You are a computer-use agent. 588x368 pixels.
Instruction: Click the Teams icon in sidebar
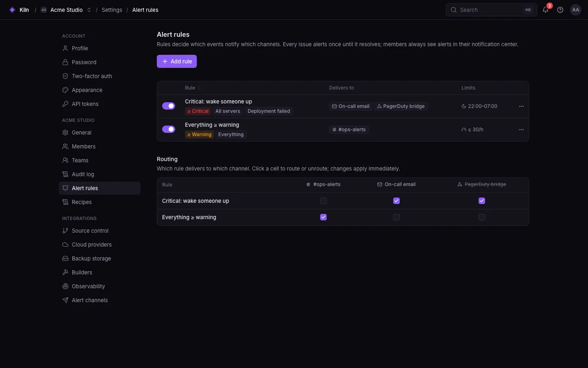click(65, 160)
